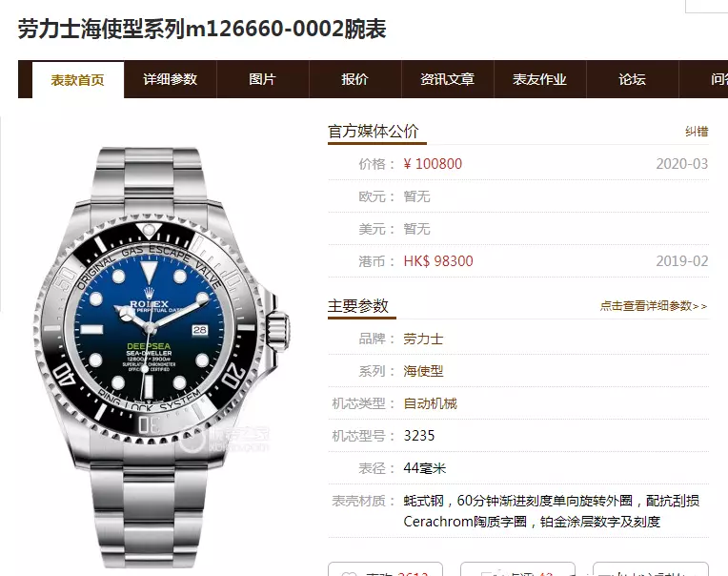The image size is (728, 576).
Task: Click the comments count button
Action: coord(517,569)
